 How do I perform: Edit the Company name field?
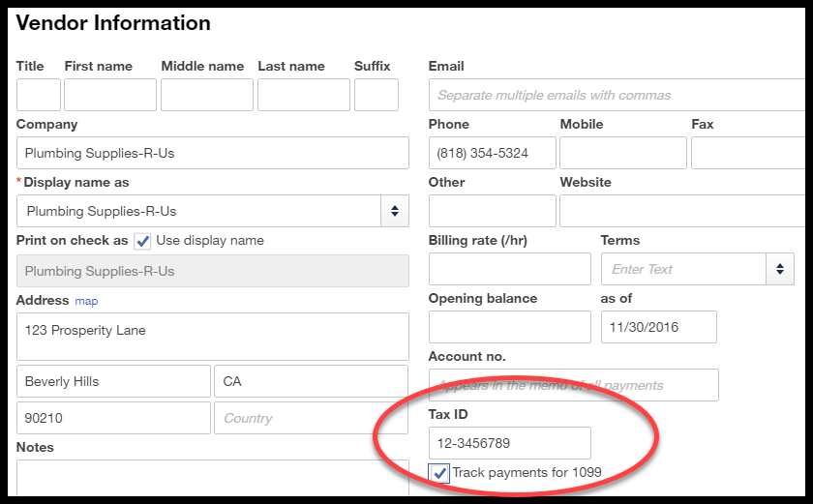[x=213, y=153]
